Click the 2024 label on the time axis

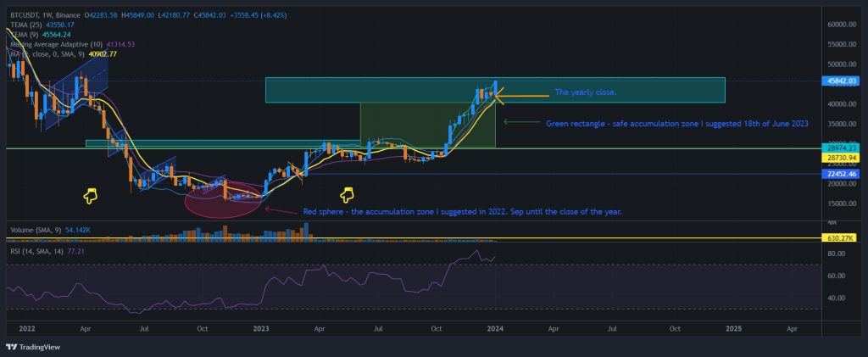495,326
